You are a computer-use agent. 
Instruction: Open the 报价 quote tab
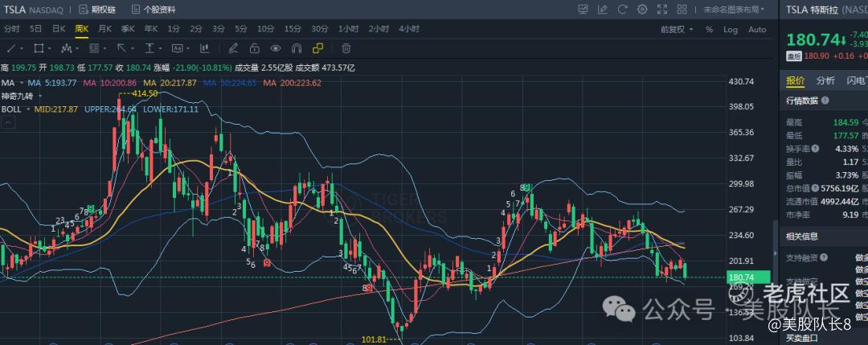(796, 81)
